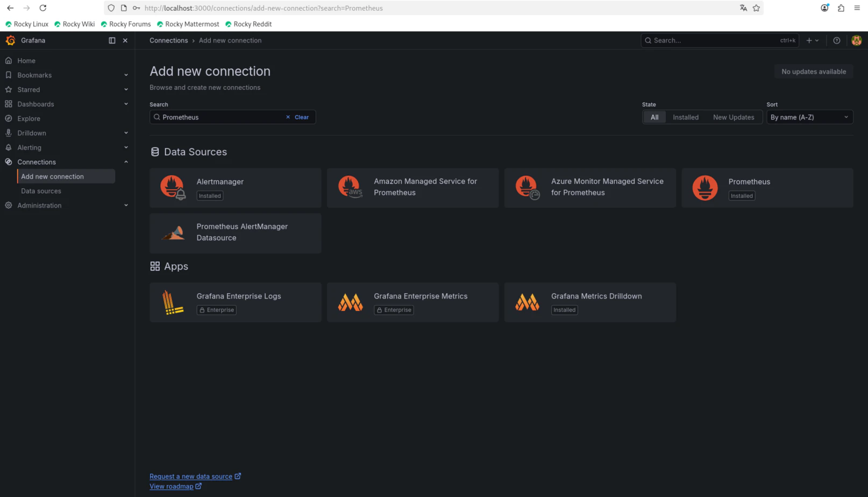Click the translate page icon in address bar
868x497 pixels.
click(x=743, y=8)
